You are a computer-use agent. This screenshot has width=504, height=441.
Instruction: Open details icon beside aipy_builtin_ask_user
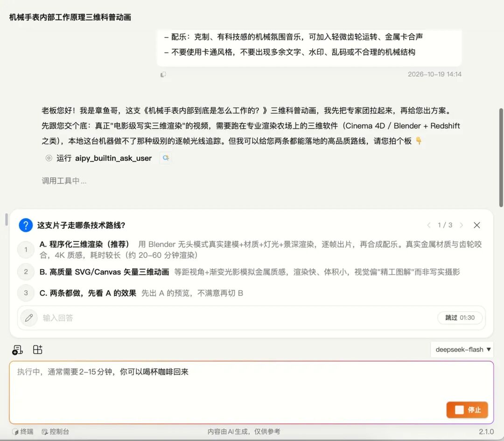pos(166,158)
